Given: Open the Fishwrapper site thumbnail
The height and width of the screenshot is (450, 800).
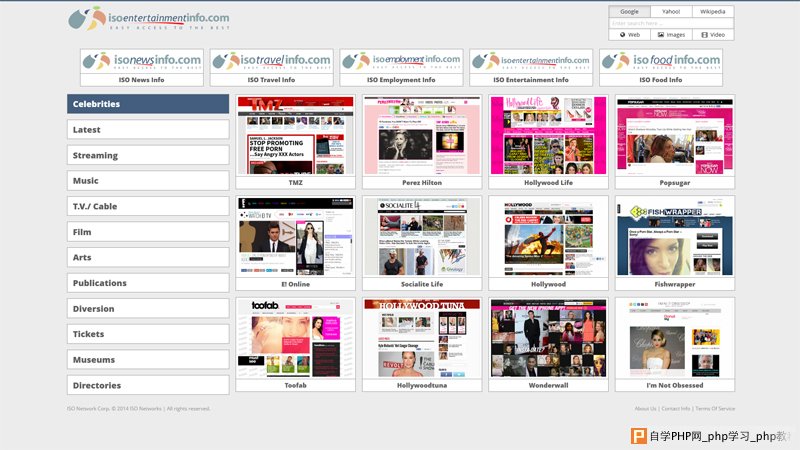Looking at the screenshot, I should 675,237.
